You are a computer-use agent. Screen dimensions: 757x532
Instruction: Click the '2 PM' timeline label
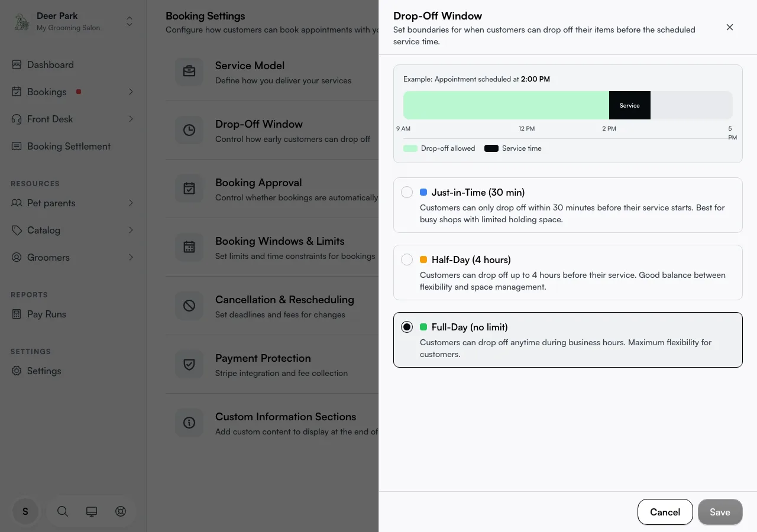point(609,129)
